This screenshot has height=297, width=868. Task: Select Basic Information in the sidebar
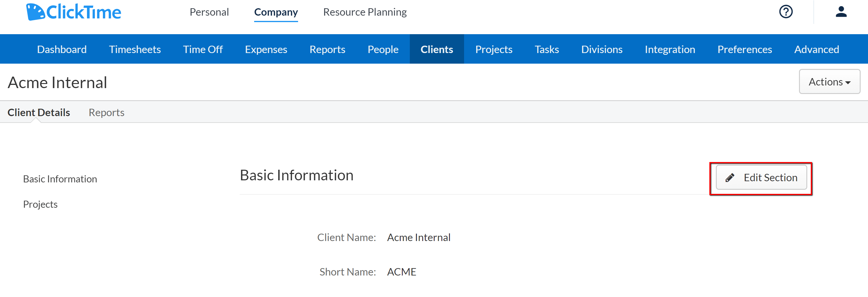pos(60,179)
